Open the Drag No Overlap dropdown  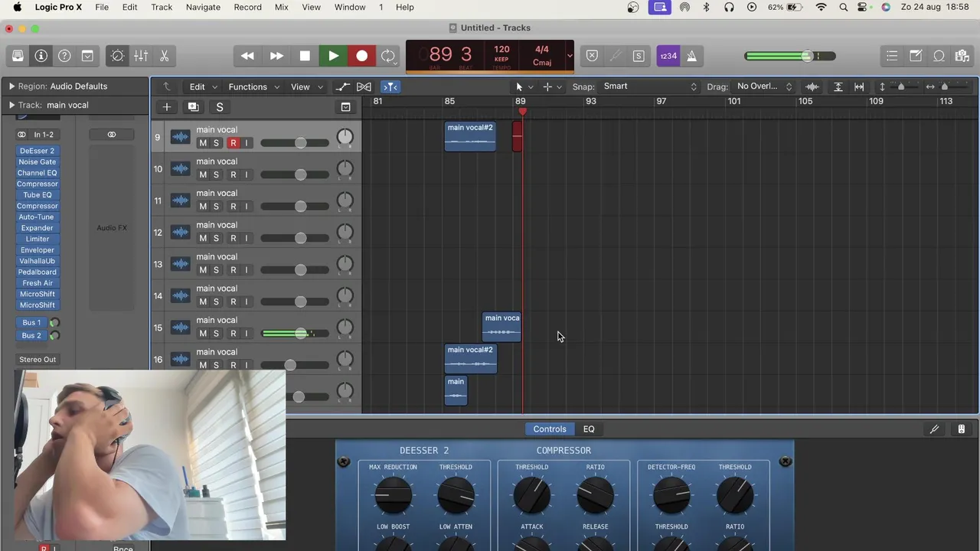pos(764,86)
